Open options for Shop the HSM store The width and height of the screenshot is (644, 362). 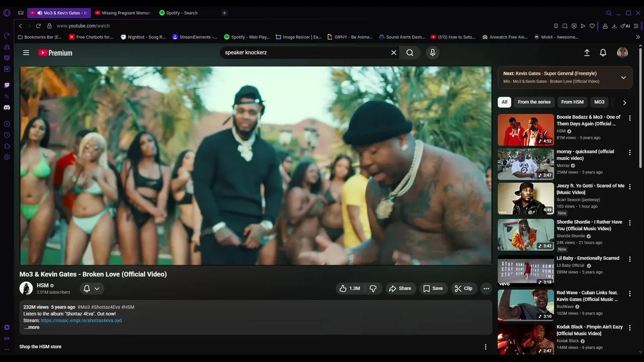pyautogui.click(x=486, y=347)
